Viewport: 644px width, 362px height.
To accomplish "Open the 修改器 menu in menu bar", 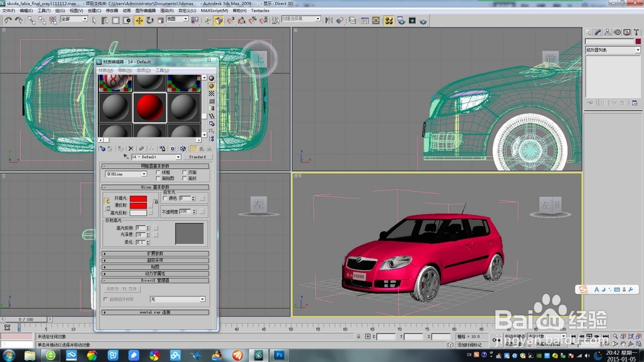I will click(x=111, y=11).
